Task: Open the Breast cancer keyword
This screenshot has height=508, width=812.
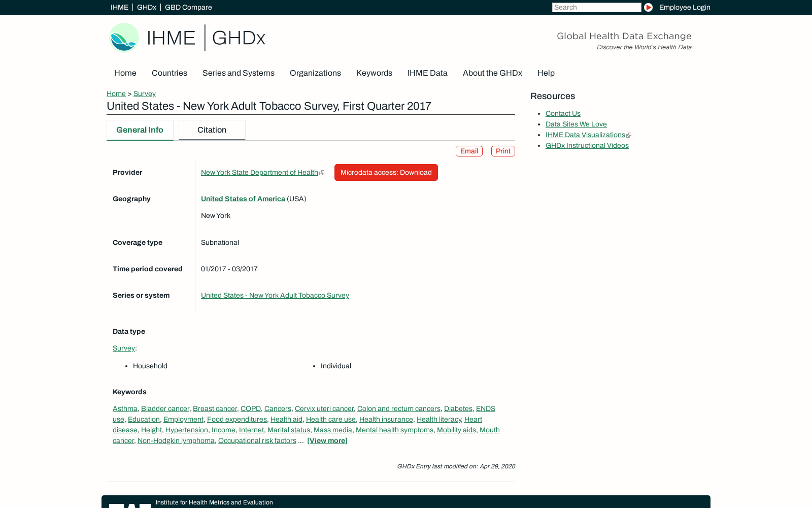Action: click(x=215, y=408)
